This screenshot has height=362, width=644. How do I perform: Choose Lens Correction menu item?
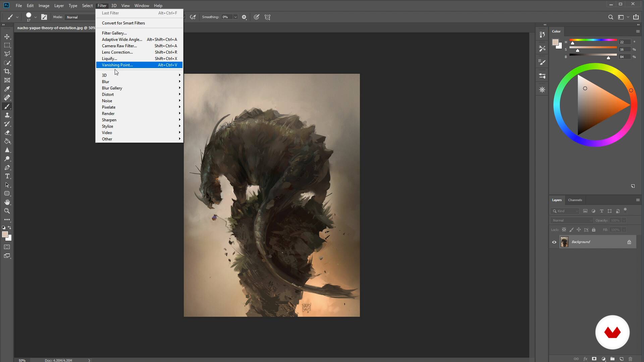(x=139, y=52)
